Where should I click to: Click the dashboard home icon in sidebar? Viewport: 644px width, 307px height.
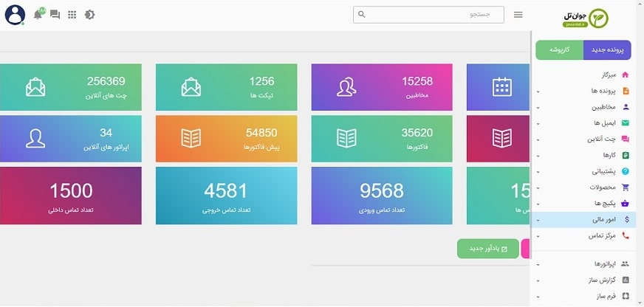626,75
